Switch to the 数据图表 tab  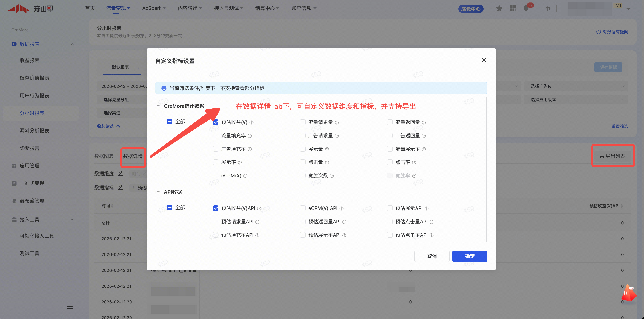point(104,156)
